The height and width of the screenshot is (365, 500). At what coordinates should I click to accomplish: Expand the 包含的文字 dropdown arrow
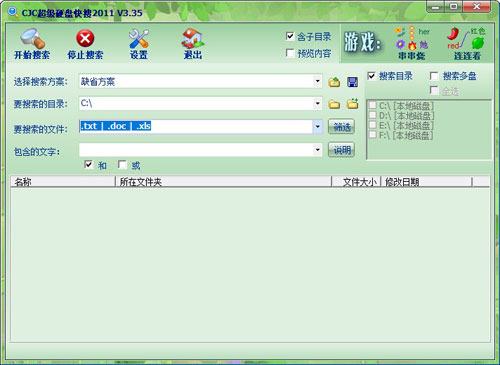317,150
